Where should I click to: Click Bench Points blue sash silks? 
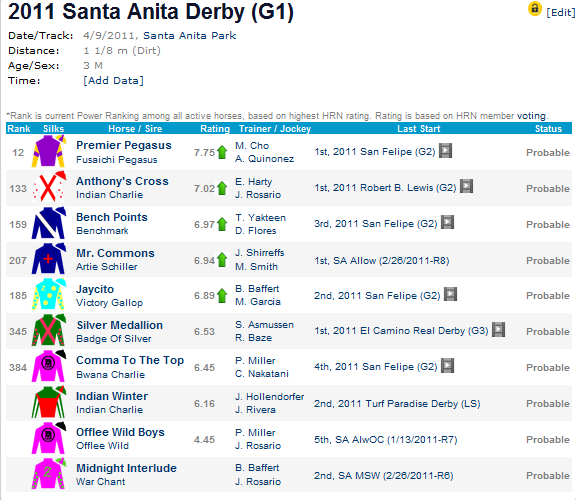pyautogui.click(x=48, y=223)
